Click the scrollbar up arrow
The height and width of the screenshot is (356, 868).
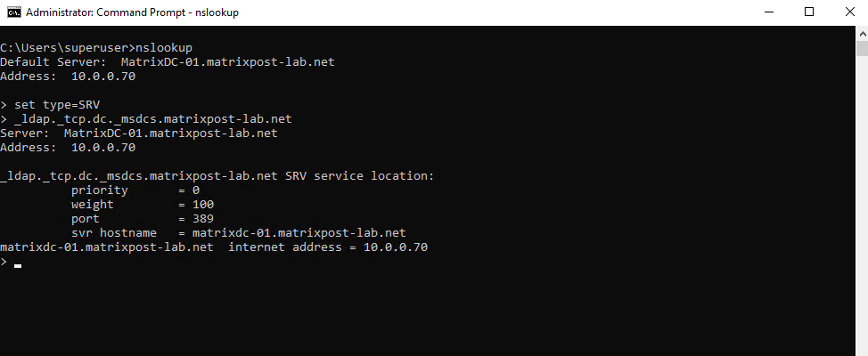(x=862, y=33)
